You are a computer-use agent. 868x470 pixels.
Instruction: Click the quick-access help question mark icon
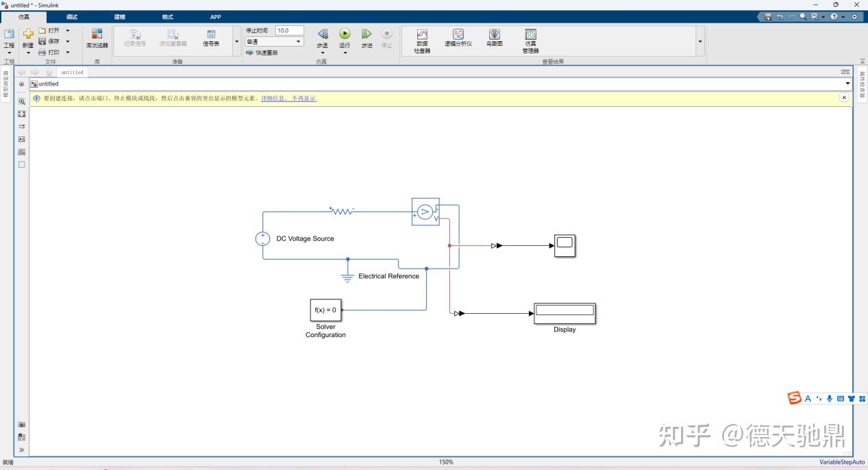point(834,16)
